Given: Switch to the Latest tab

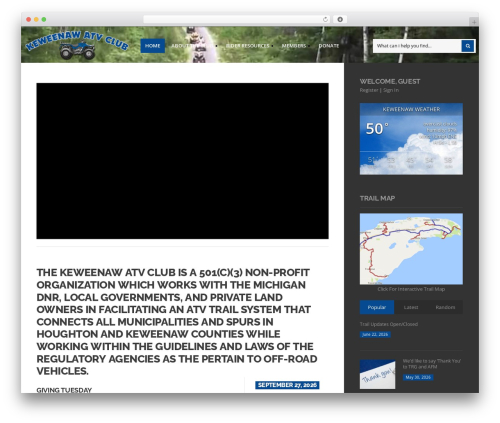Looking at the screenshot, I should (411, 307).
